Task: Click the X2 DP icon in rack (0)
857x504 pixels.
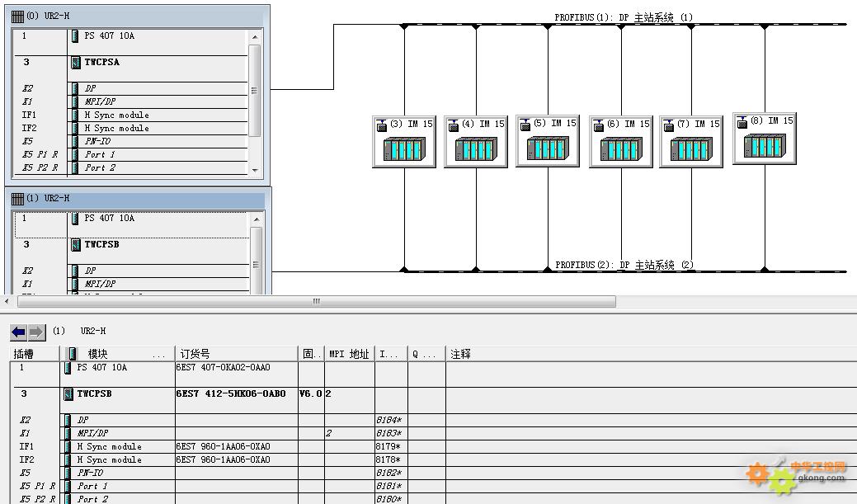Action: [x=75, y=88]
